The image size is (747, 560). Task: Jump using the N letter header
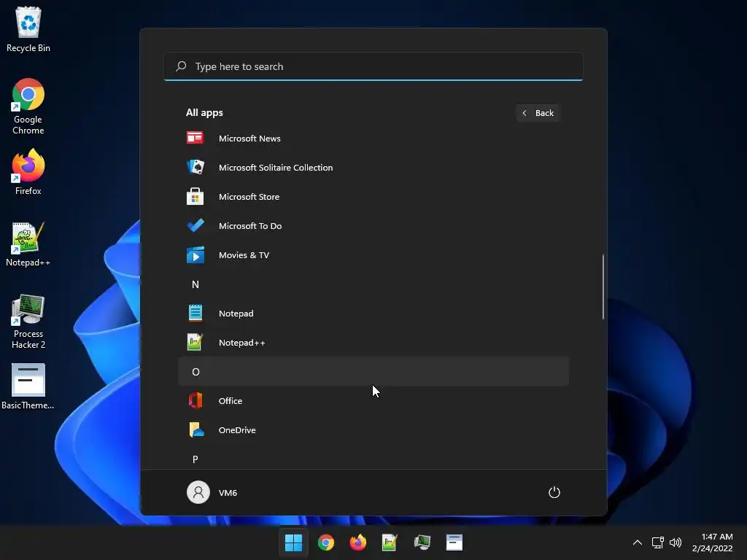(373, 284)
